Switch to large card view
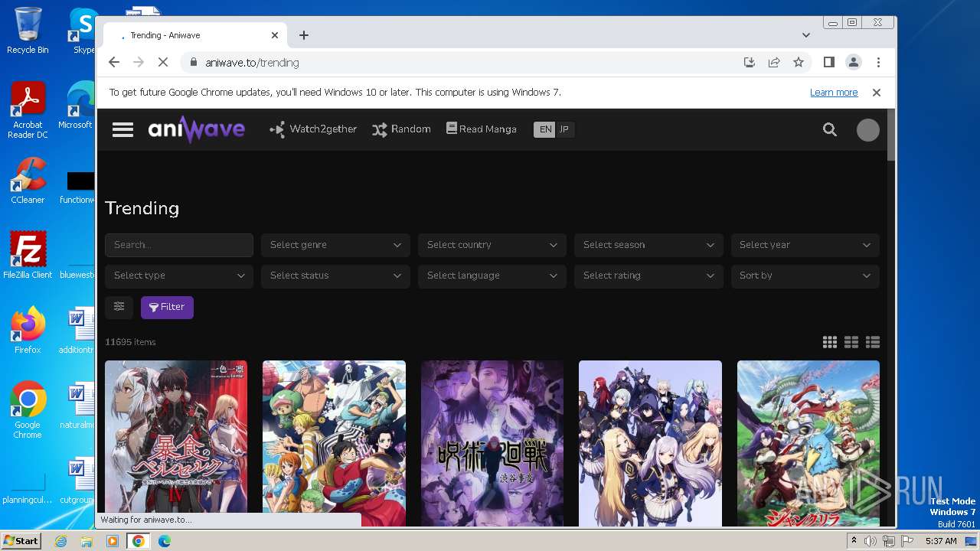The width and height of the screenshot is (980, 551). point(851,342)
